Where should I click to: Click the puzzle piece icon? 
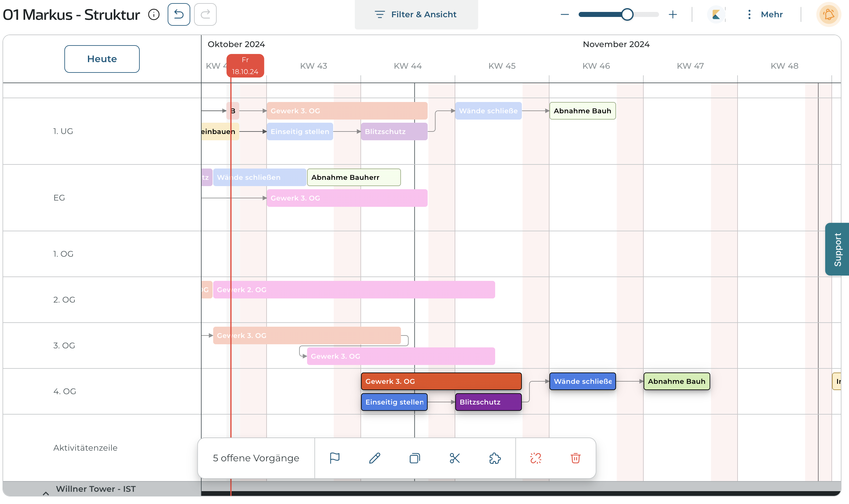tap(495, 458)
